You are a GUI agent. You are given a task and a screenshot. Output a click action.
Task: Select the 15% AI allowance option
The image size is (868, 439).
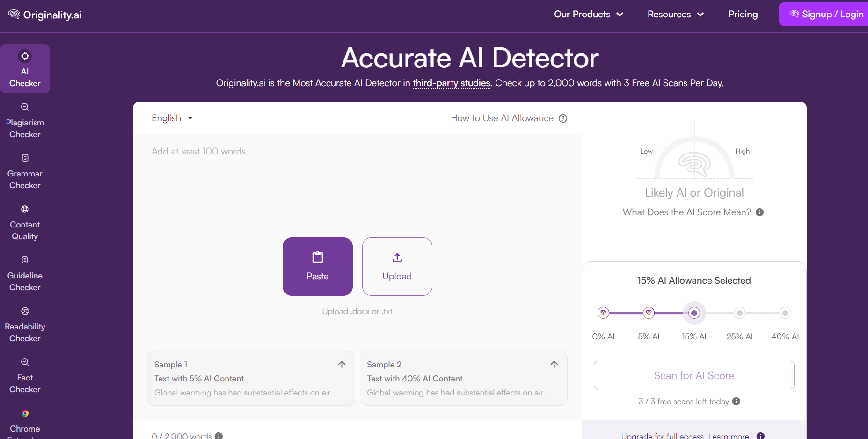[x=694, y=313]
